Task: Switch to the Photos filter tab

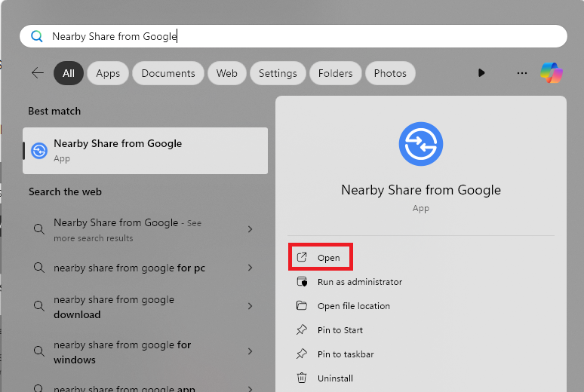Action: coord(390,73)
